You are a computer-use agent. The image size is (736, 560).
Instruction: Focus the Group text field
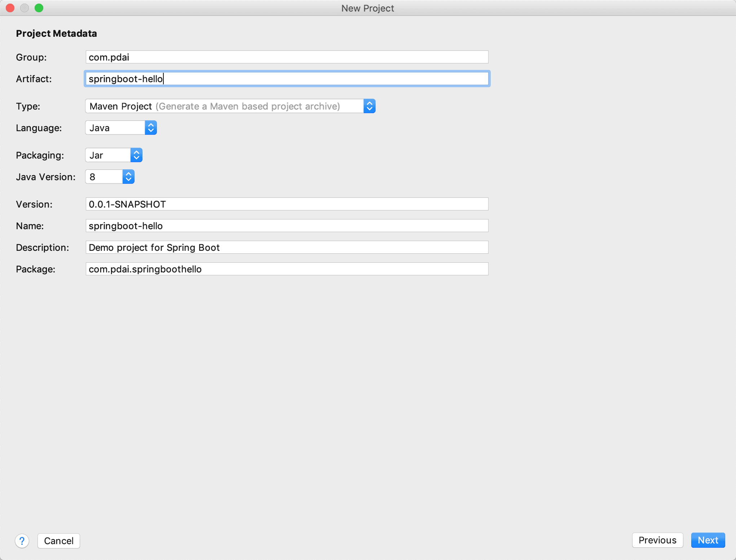click(x=287, y=57)
